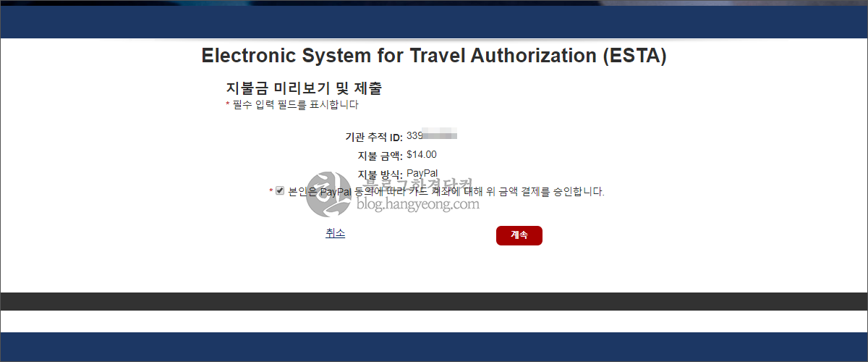Viewport: 868px width, 362px height.
Task: Select the PayPal payment method value
Action: coord(422,173)
